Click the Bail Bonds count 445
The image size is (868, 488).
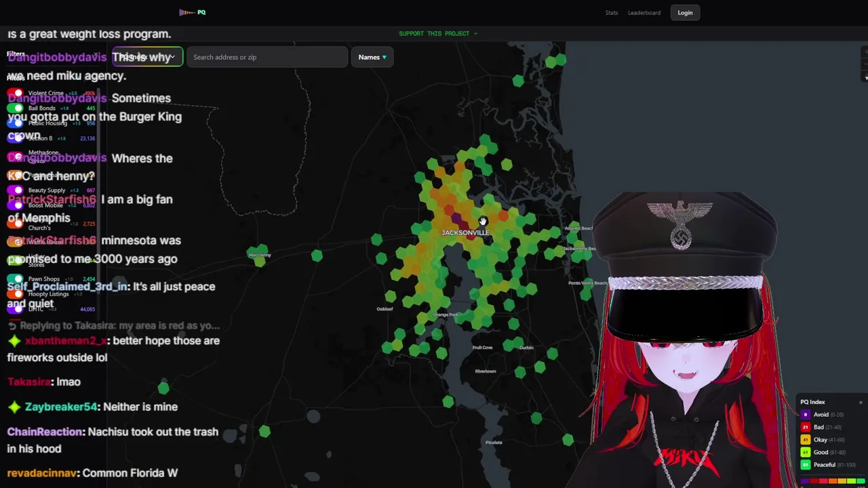(91, 108)
